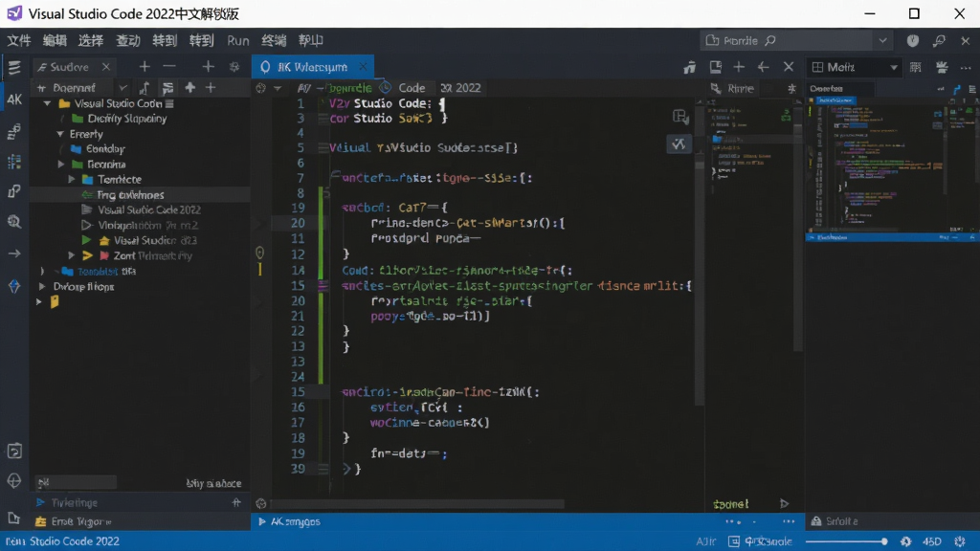980x551 pixels.
Task: Click the editor horizontal scrollbar
Action: [x=419, y=503]
